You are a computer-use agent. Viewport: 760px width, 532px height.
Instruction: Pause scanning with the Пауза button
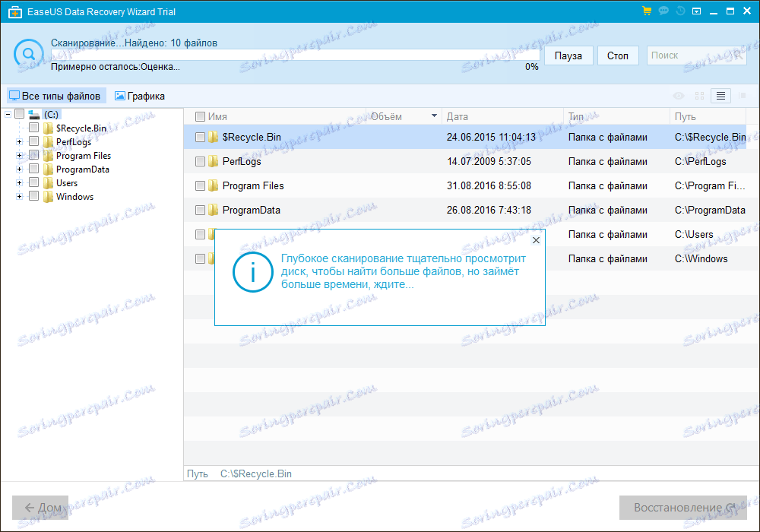click(568, 55)
